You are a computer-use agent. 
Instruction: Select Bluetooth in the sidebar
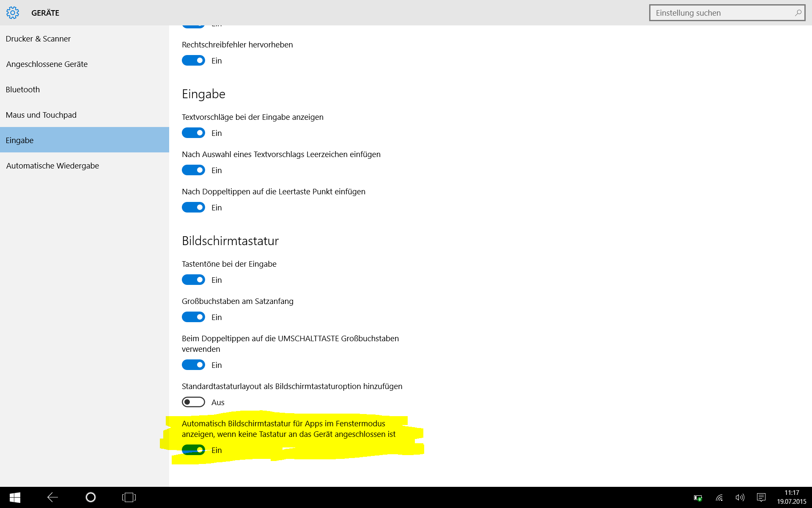(x=23, y=89)
